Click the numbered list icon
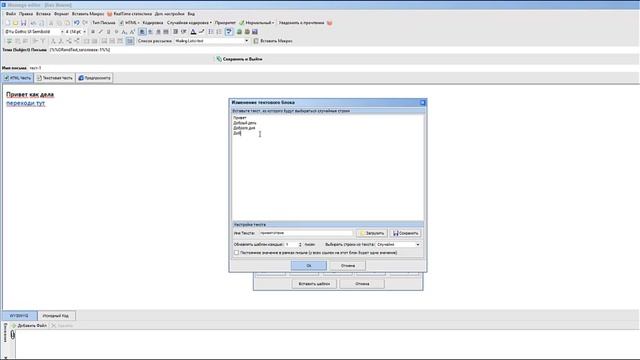Screen dimensions: 640x360 click(211, 32)
